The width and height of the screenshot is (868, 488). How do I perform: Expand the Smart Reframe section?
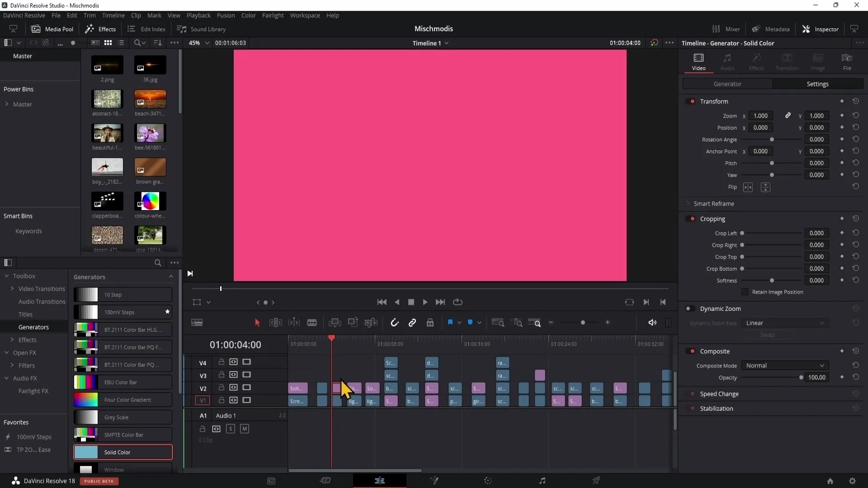click(x=688, y=204)
